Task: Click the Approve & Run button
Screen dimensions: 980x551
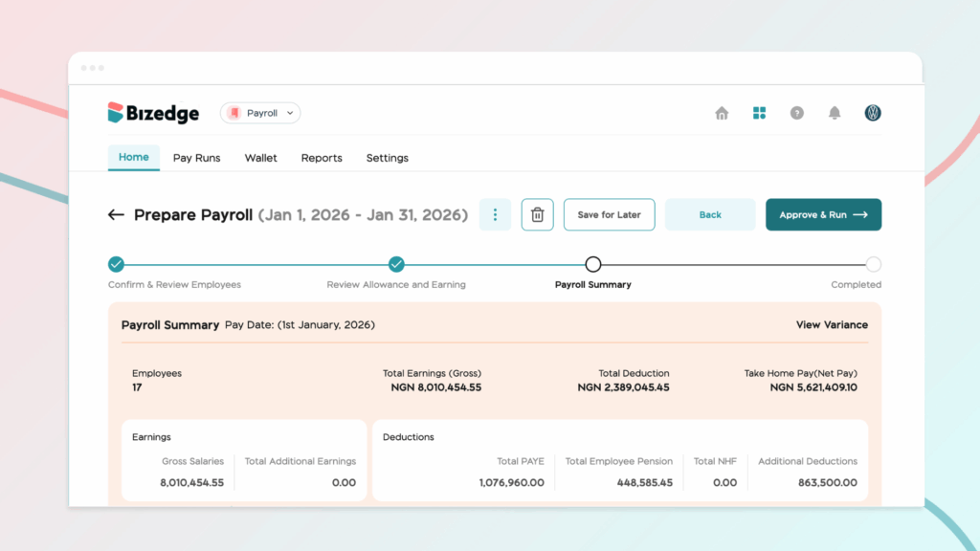Action: click(x=823, y=215)
